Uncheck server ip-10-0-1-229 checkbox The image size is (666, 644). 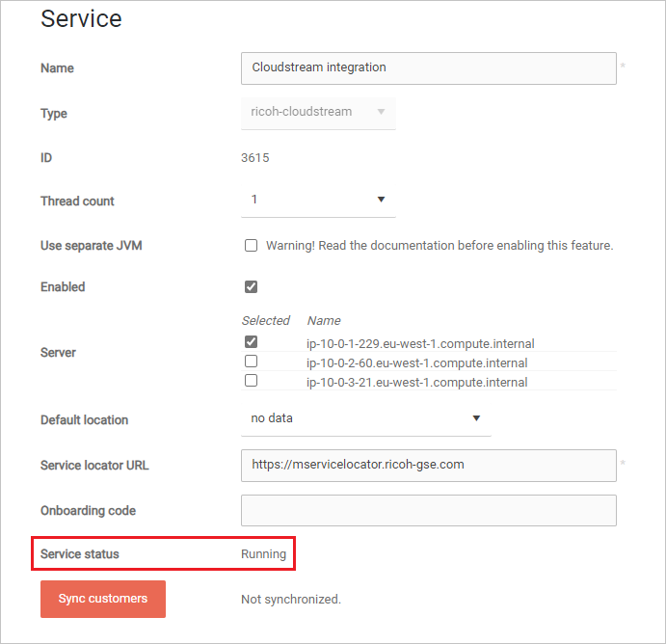[x=251, y=342]
